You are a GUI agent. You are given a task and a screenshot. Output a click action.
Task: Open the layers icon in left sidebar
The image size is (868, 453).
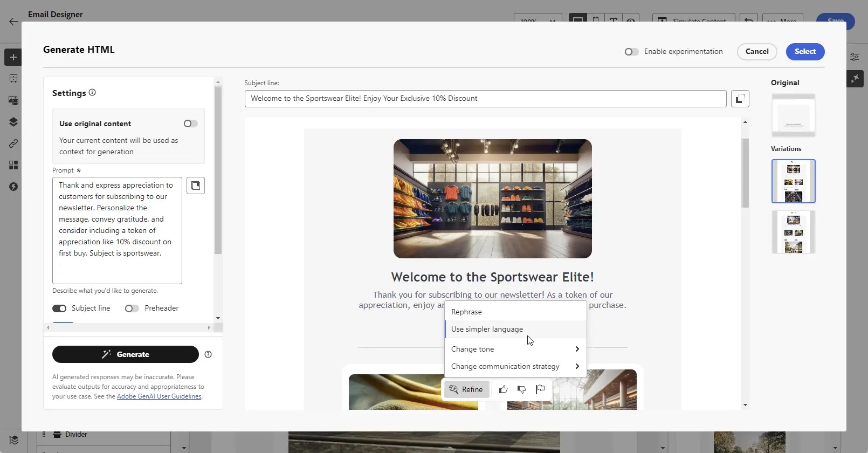click(13, 122)
